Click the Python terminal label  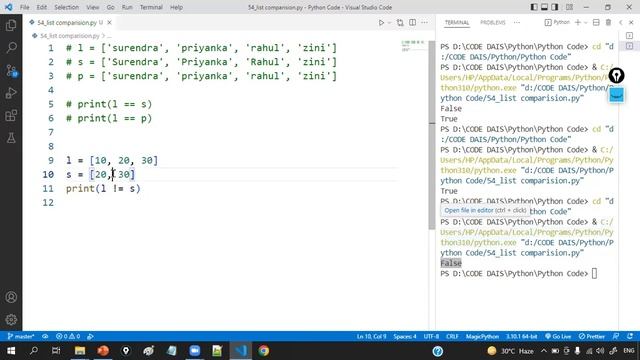(x=558, y=22)
